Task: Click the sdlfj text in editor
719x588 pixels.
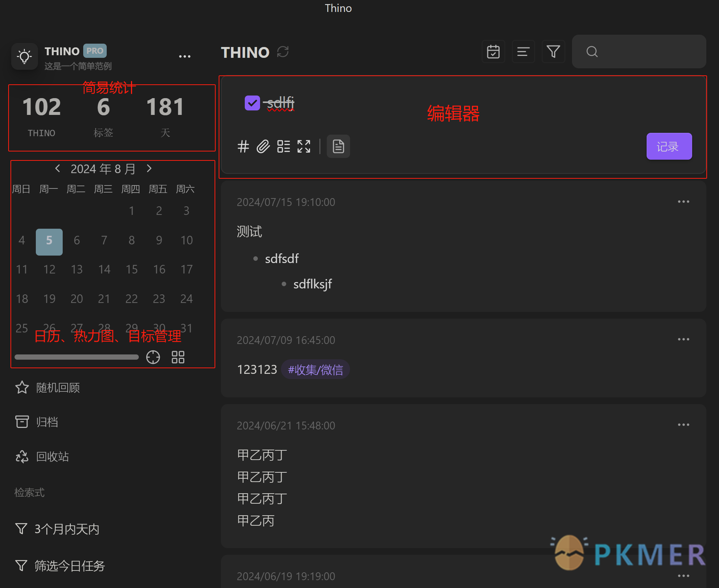Action: 281,103
